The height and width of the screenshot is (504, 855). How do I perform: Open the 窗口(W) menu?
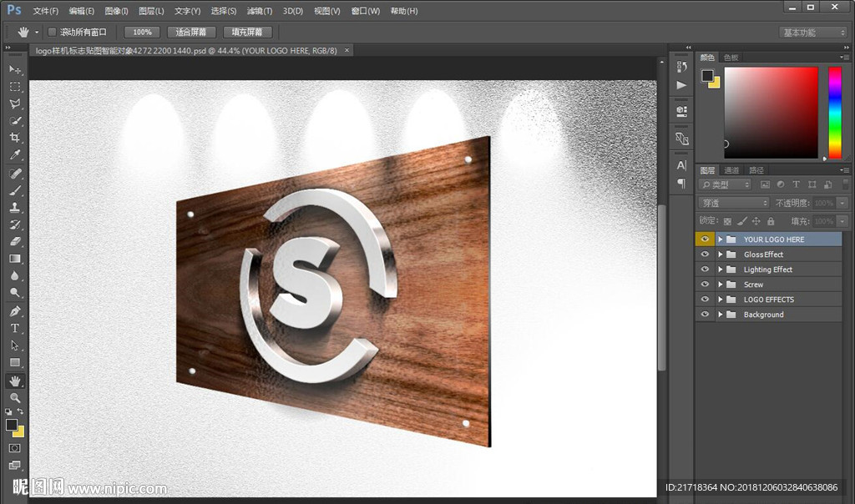click(x=366, y=11)
